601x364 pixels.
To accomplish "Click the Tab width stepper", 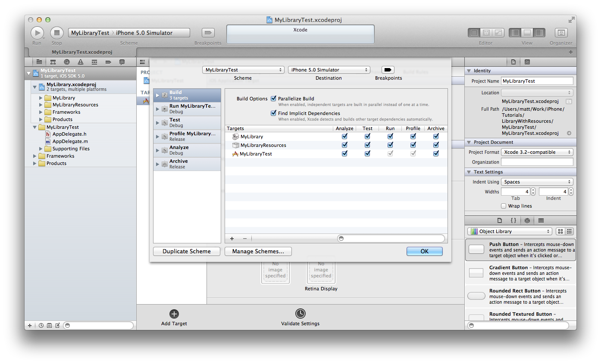I will tap(533, 192).
